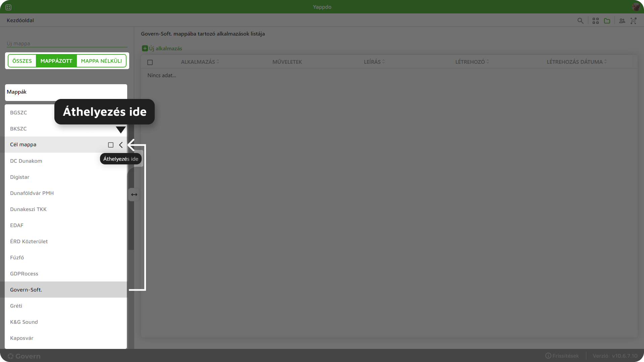This screenshot has width=644, height=362.
Task: Select the ÖSSZES filter tab
Action: [22, 61]
